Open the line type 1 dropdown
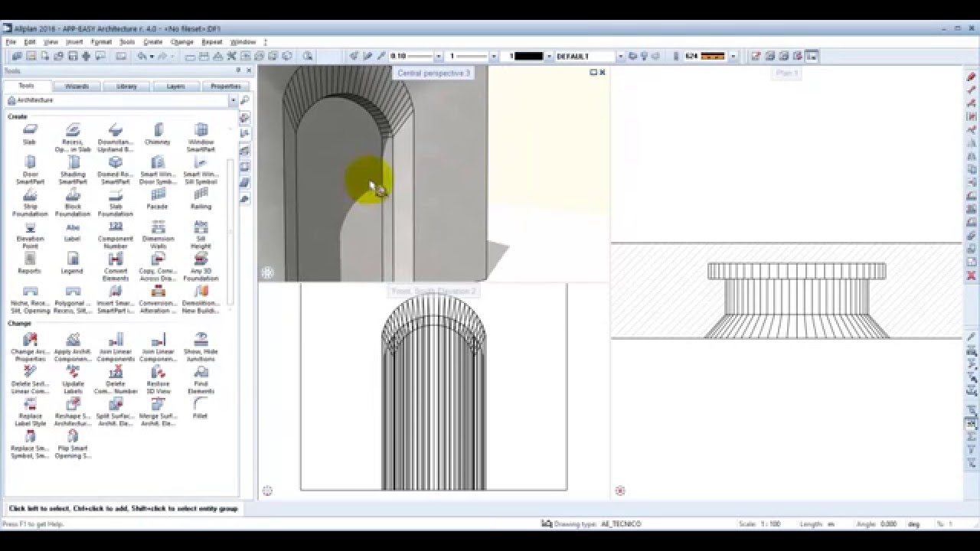 (x=492, y=56)
